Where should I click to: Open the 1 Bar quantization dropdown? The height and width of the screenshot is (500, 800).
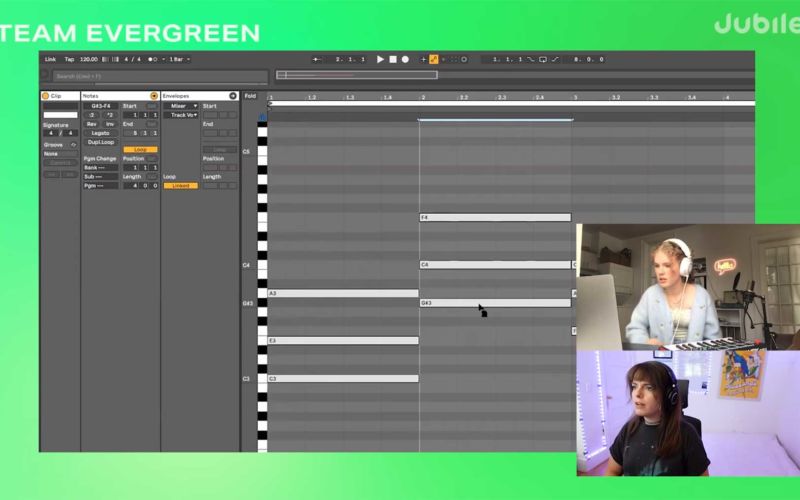(179, 59)
